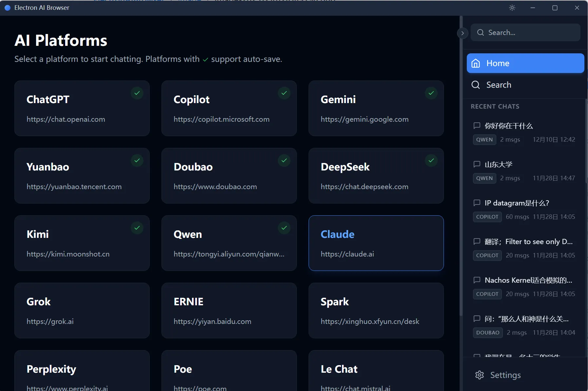Select Search in the right sidebar
The width and height of the screenshot is (588, 391).
tap(499, 84)
